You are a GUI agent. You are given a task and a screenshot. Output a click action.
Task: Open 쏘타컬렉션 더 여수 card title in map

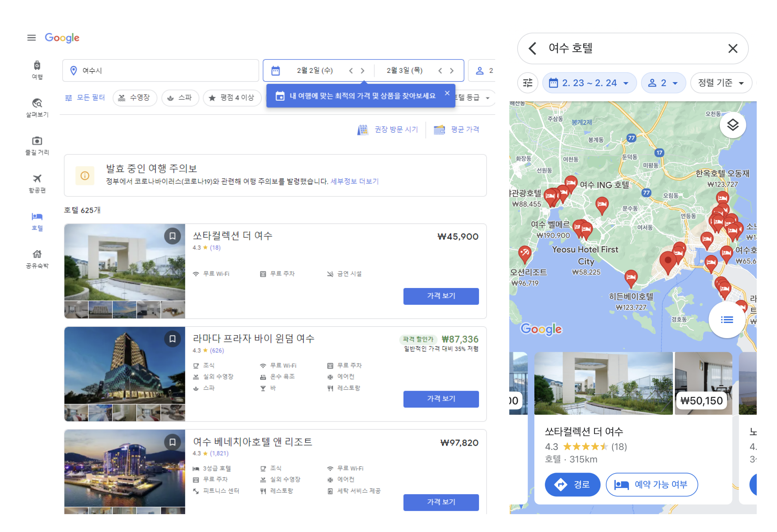point(584,432)
